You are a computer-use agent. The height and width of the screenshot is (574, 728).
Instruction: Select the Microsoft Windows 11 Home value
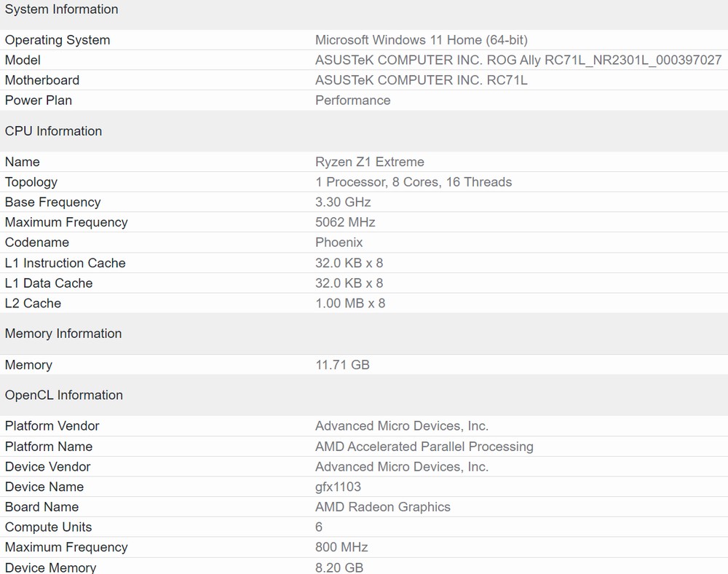click(421, 40)
